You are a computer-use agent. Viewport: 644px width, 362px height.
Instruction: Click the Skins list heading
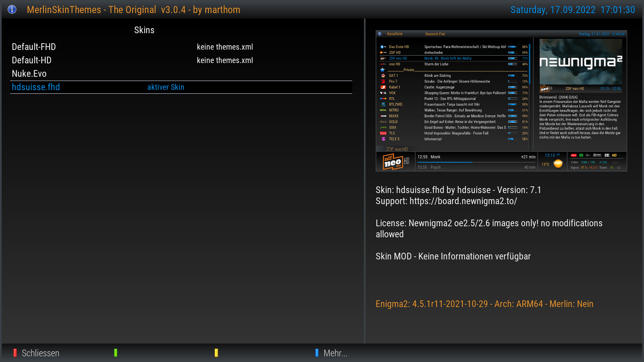144,30
